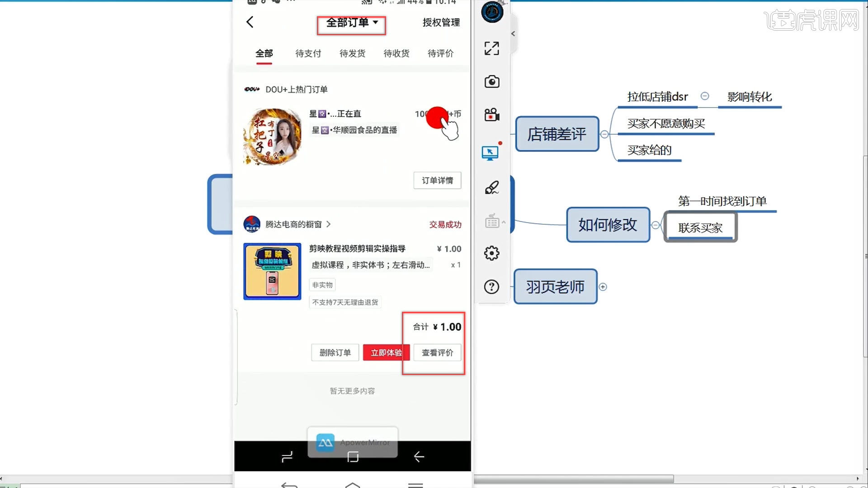Click 订单详情 order details link
This screenshot has width=868, height=488.
point(437,180)
